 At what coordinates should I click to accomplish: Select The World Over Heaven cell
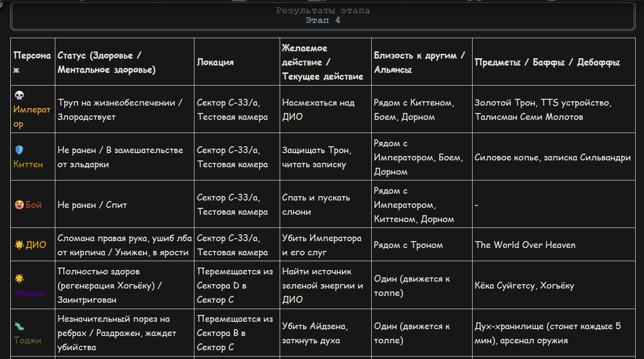click(525, 245)
